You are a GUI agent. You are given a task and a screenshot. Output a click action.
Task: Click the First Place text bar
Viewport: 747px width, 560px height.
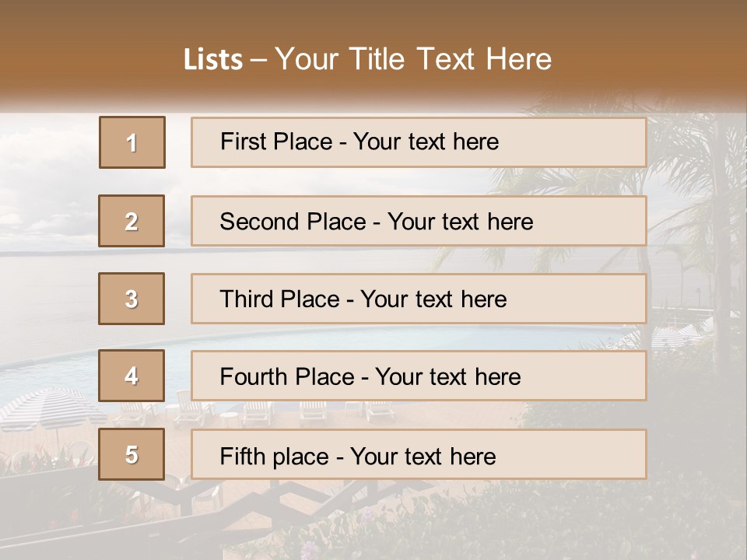tap(419, 142)
